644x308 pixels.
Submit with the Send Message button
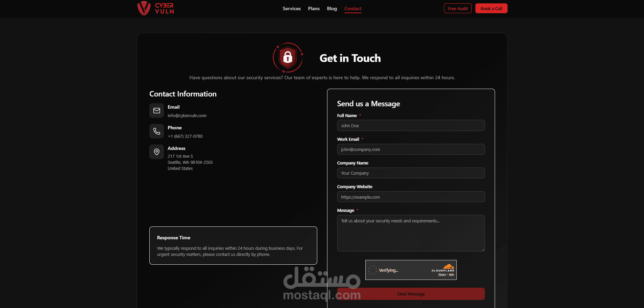click(411, 294)
